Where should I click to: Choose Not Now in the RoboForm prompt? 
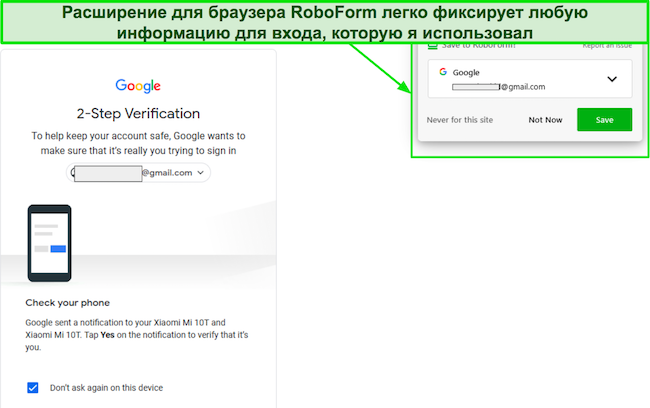(545, 120)
